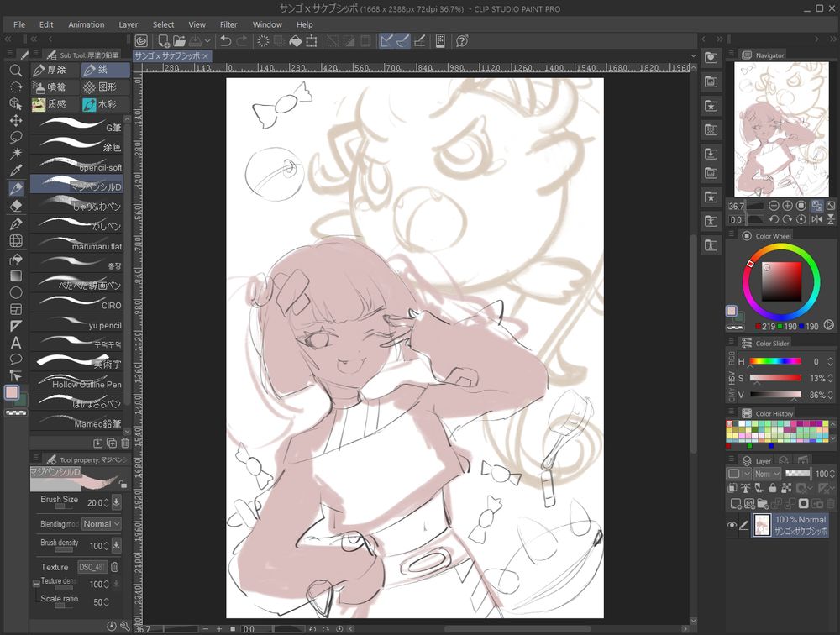
Task: Open sub tool detail wrench icon
Action: tap(125, 626)
